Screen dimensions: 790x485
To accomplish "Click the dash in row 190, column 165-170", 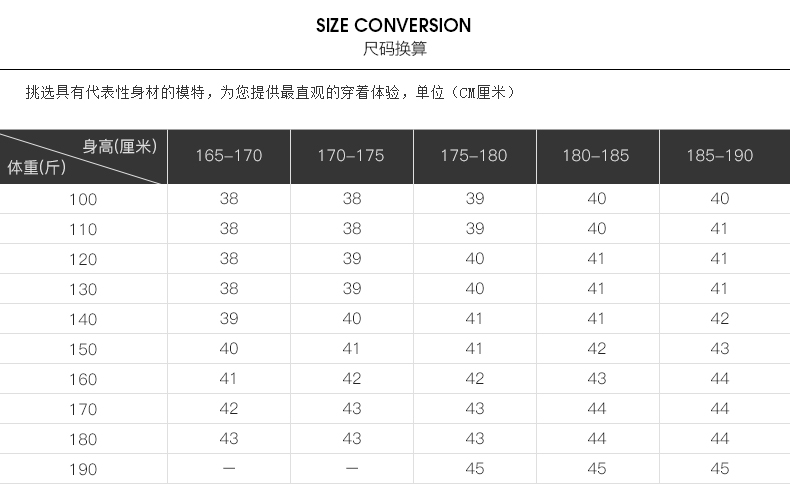I will (229, 468).
